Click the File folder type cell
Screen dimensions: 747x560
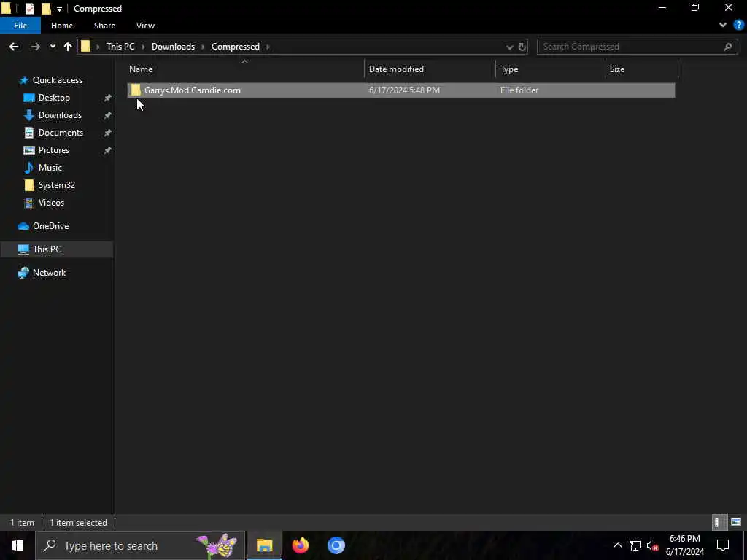click(519, 90)
